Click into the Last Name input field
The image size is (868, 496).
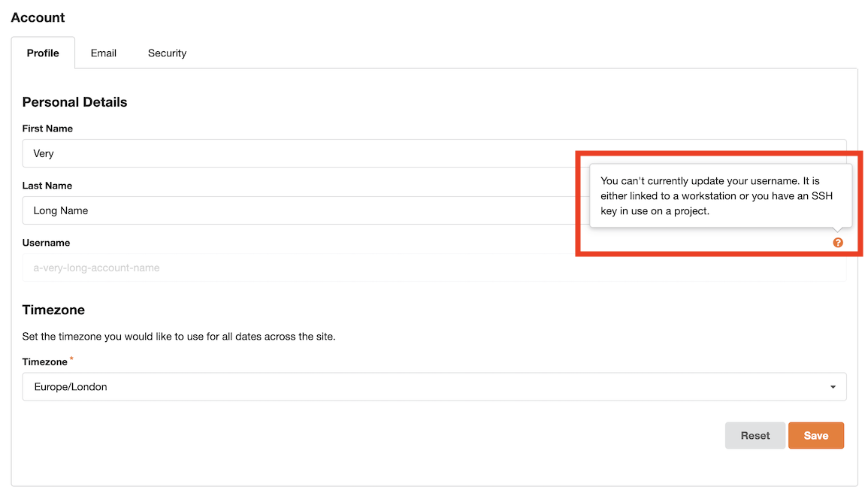(301, 210)
